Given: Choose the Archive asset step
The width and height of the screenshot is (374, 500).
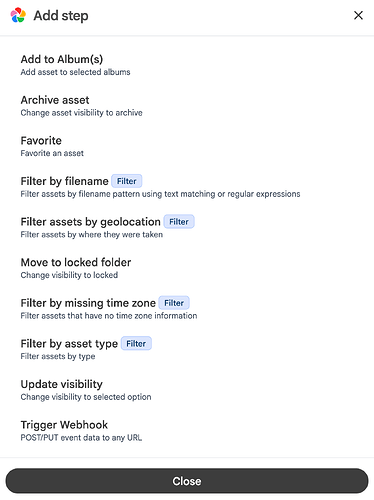Looking at the screenshot, I should (187, 106).
